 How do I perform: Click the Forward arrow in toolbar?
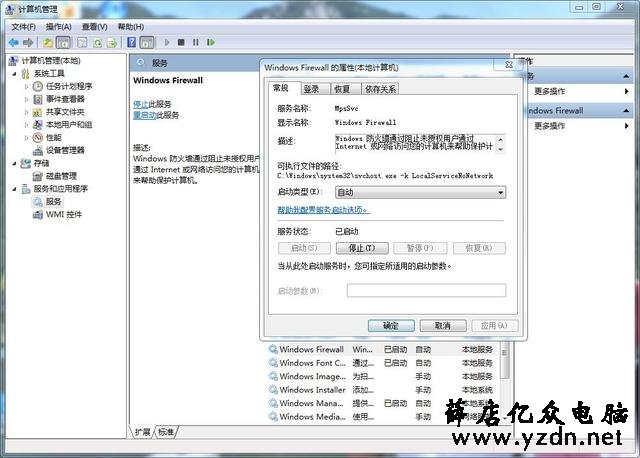[x=28, y=42]
